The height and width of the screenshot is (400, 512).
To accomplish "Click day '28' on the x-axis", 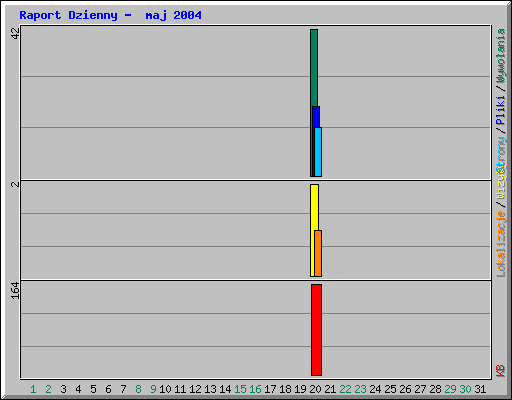I will (x=435, y=389).
